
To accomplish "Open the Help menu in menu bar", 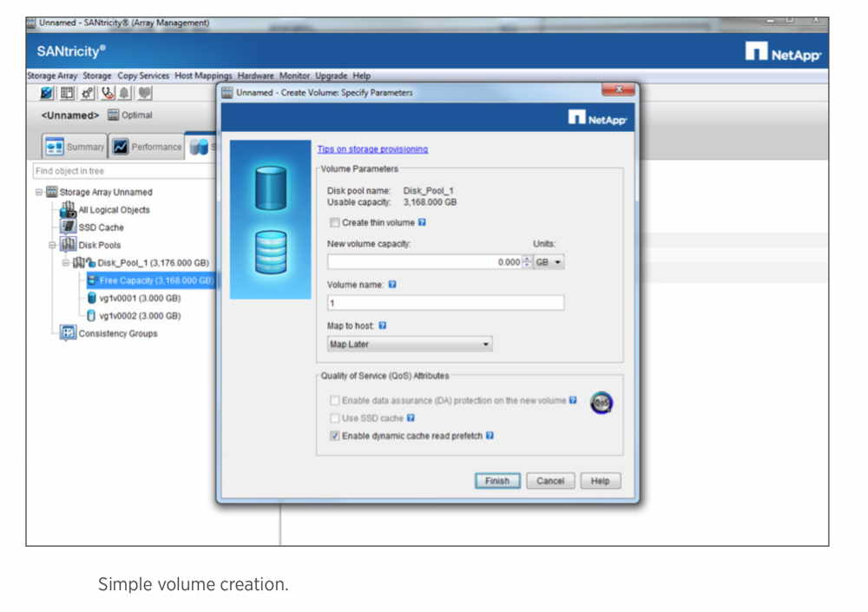I will pos(361,76).
